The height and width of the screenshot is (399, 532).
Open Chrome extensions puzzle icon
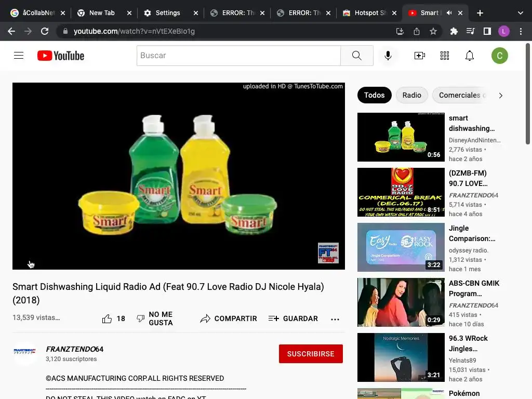pyautogui.click(x=454, y=31)
